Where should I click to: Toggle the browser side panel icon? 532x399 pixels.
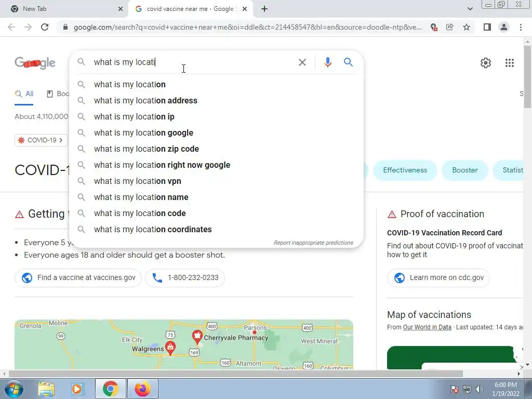[487, 27]
